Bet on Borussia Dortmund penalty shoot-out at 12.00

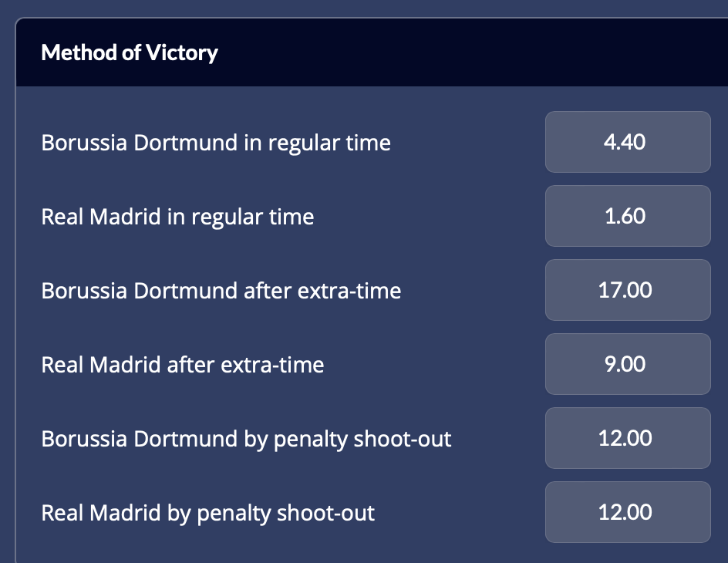[x=627, y=438]
